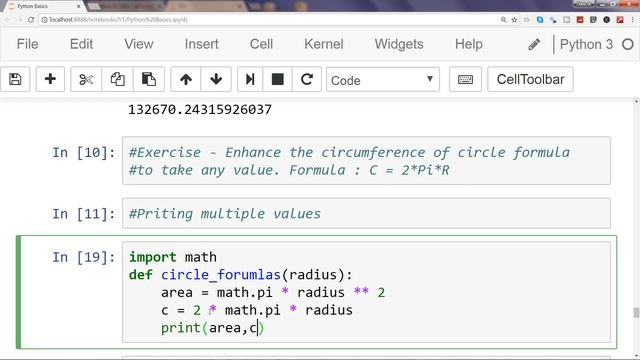Open the cell type Code dropdown

click(382, 80)
